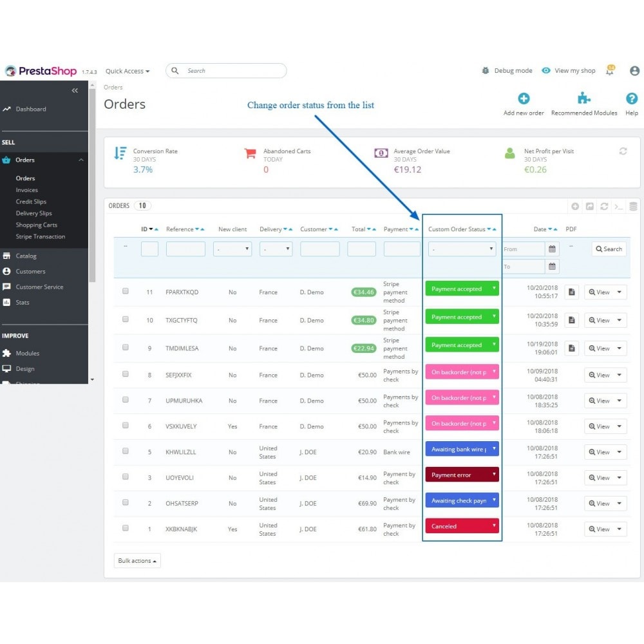The image size is (644, 644).
Task: Open Credit Slips submenu item
Action: point(31,202)
